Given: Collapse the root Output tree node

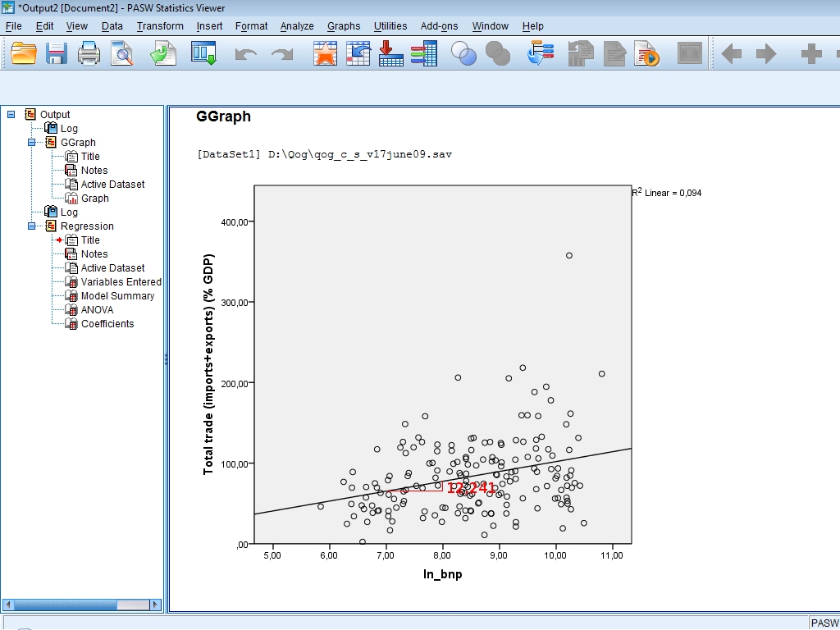Looking at the screenshot, I should click(11, 115).
